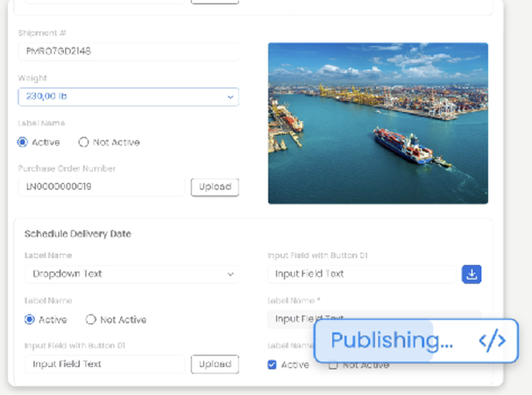Click the blue download icon button
The width and height of the screenshot is (532, 395).
(x=471, y=274)
